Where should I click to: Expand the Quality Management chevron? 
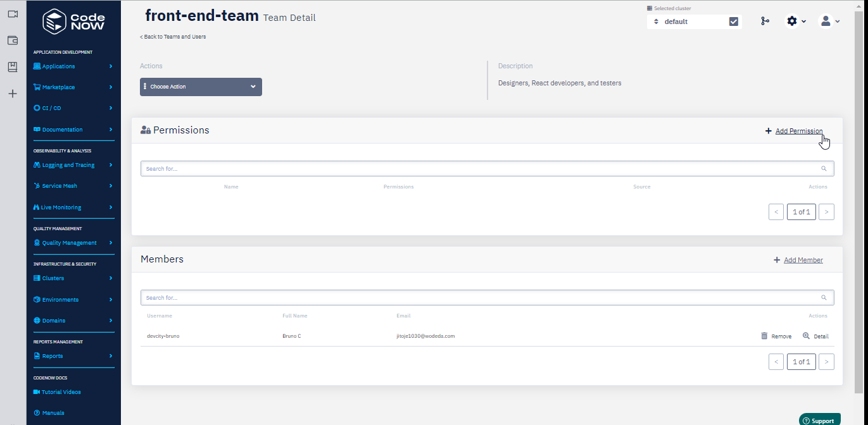coord(111,243)
